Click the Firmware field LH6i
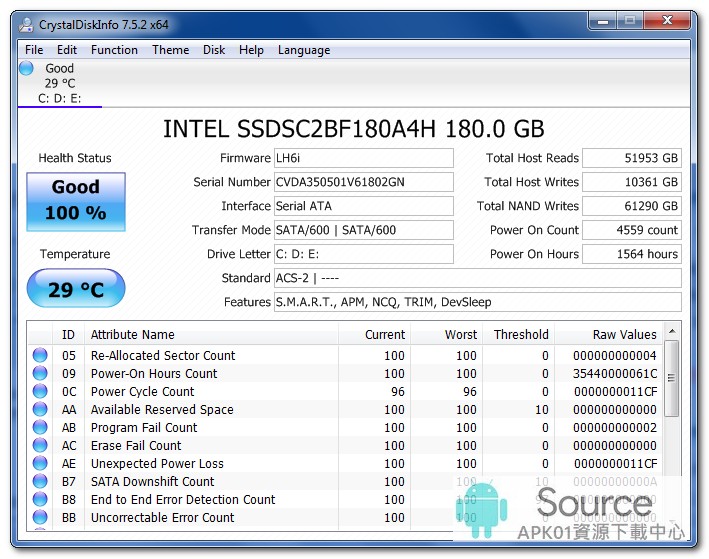Screen dimensions: 709x559 (x=364, y=158)
